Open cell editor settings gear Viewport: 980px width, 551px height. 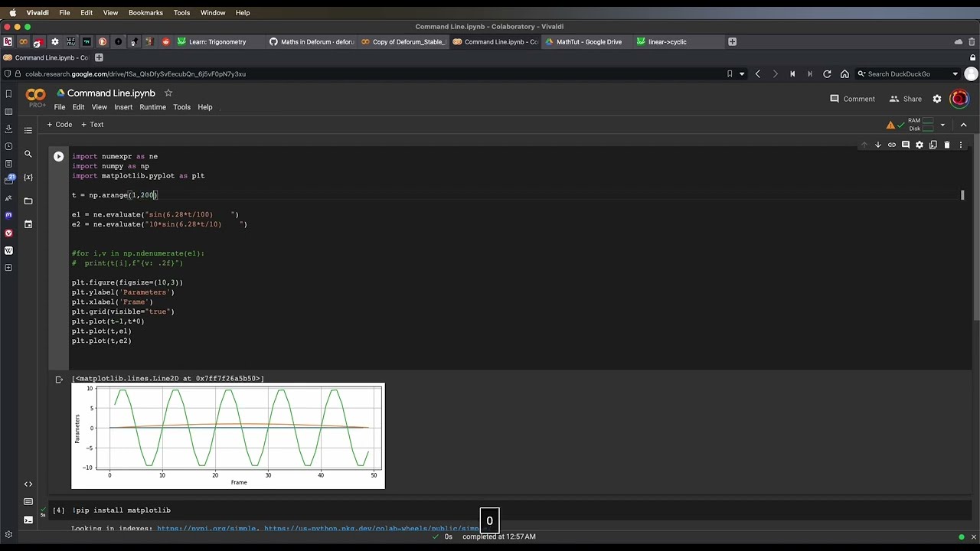point(920,145)
